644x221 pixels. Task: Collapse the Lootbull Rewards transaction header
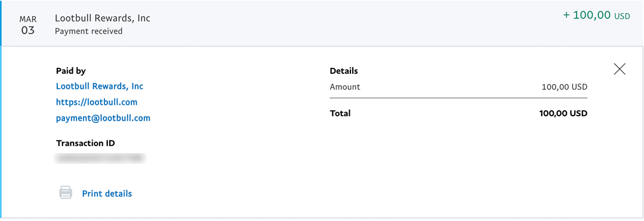click(322, 23)
